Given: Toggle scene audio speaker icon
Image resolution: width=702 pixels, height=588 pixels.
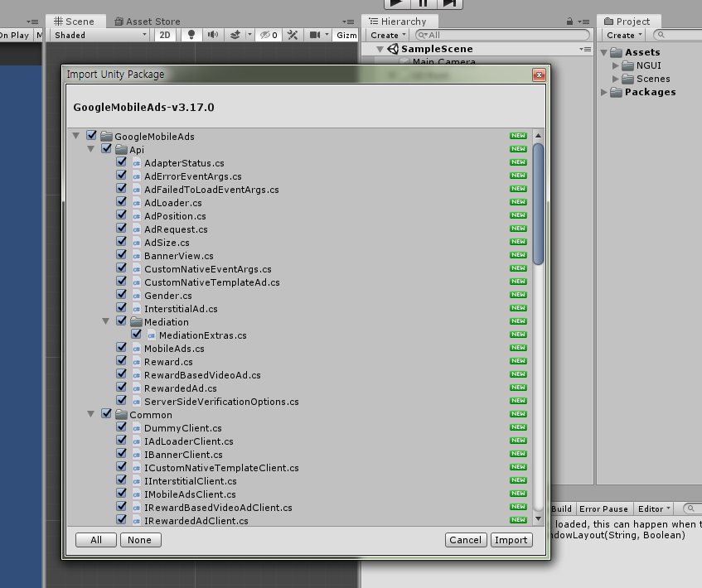Looking at the screenshot, I should pyautogui.click(x=213, y=35).
